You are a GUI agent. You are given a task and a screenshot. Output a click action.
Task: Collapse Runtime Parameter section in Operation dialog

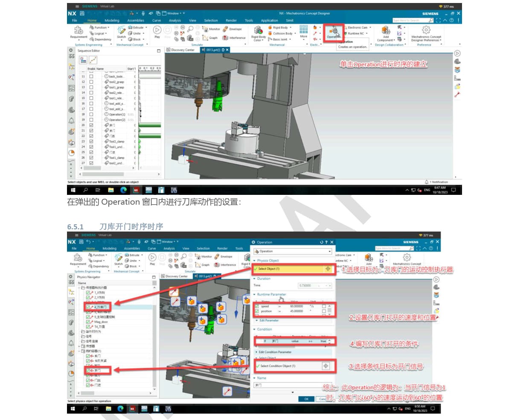click(x=255, y=294)
